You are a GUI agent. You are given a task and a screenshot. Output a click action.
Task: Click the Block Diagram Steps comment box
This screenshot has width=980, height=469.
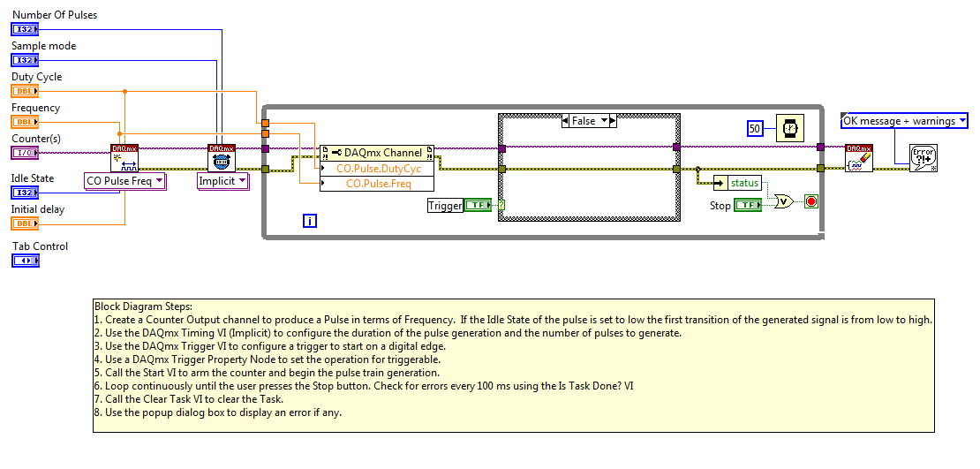[x=514, y=365]
